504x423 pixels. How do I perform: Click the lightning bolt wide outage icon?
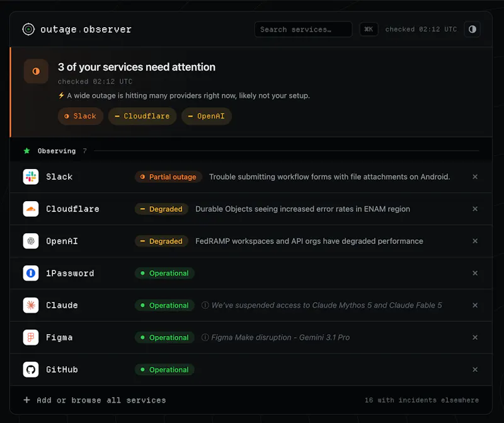click(x=61, y=95)
